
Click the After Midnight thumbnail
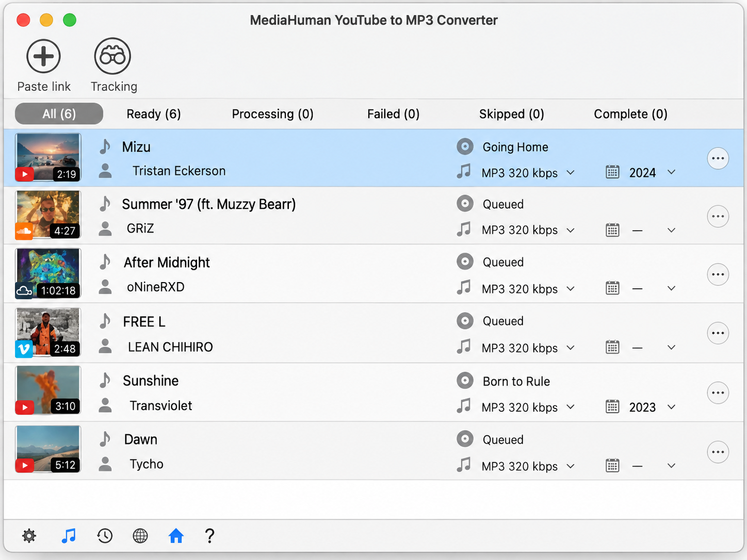pos(48,273)
